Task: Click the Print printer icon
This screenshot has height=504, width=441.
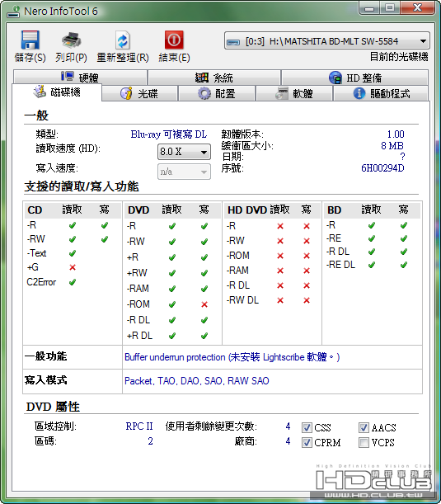Action: point(72,40)
